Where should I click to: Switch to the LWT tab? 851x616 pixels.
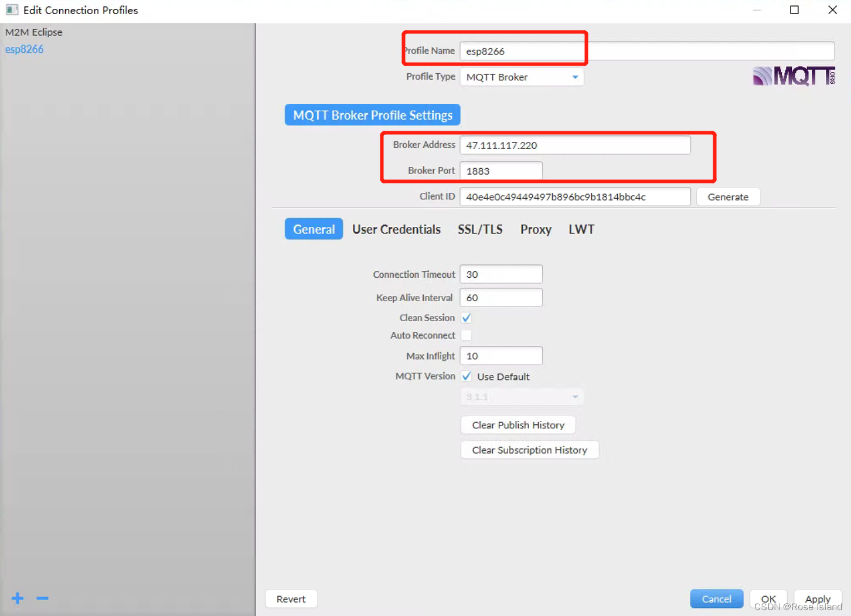pos(581,229)
